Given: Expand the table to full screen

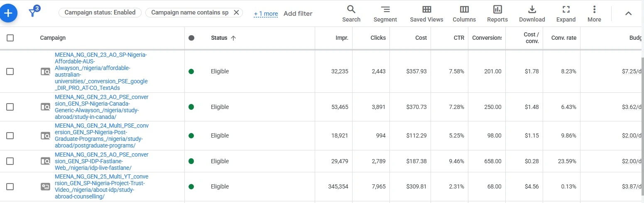Looking at the screenshot, I should 566,14.
